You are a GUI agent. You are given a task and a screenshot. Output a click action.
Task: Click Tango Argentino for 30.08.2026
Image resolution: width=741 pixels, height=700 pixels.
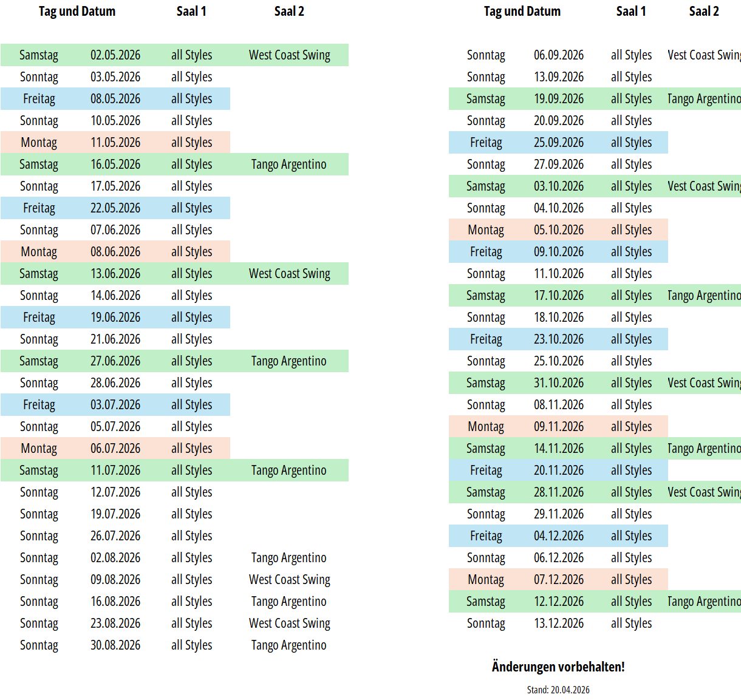(x=289, y=645)
